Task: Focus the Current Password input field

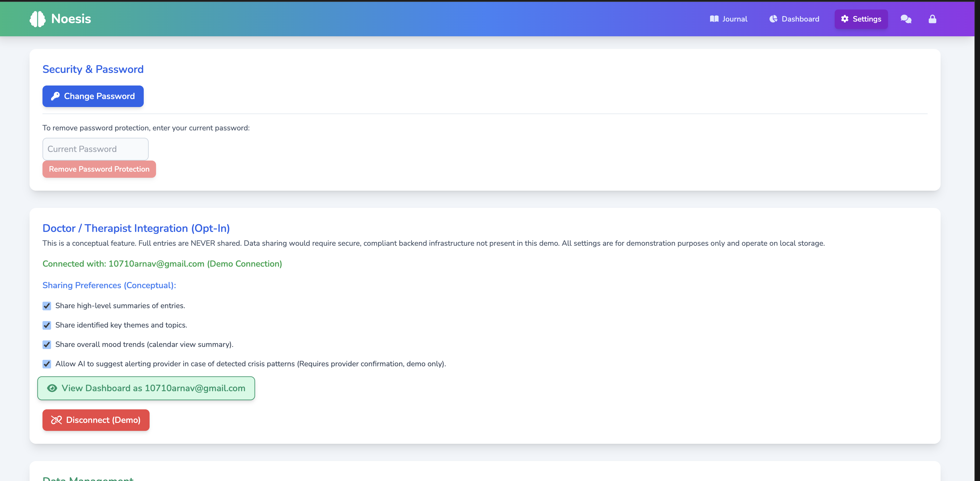Action: [x=95, y=149]
